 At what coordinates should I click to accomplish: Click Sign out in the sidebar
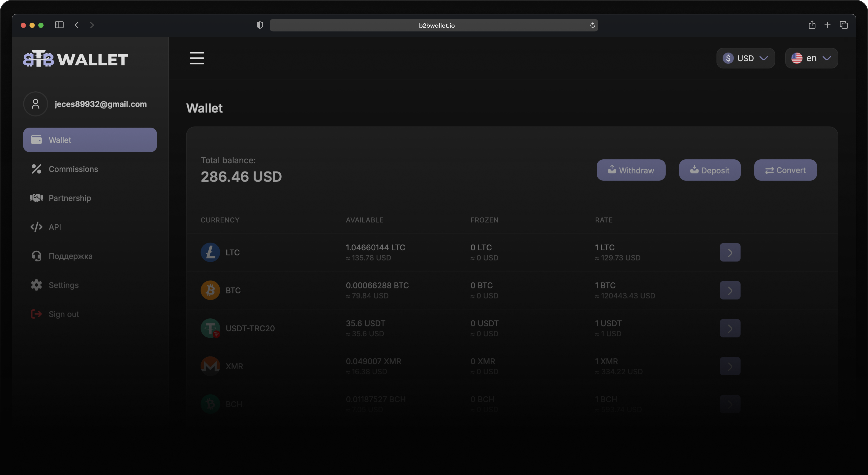tap(63, 314)
